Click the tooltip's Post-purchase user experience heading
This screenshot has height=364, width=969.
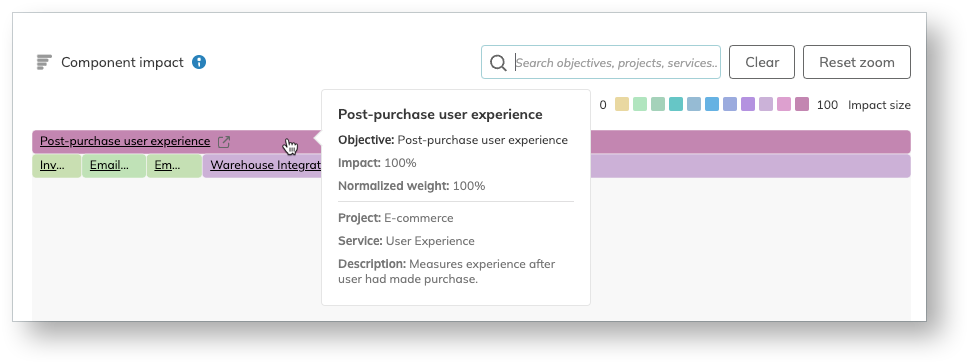440,114
